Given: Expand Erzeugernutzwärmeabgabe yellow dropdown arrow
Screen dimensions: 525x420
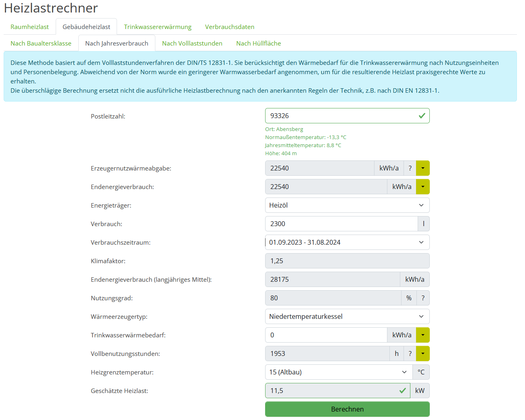Looking at the screenshot, I should (423, 168).
